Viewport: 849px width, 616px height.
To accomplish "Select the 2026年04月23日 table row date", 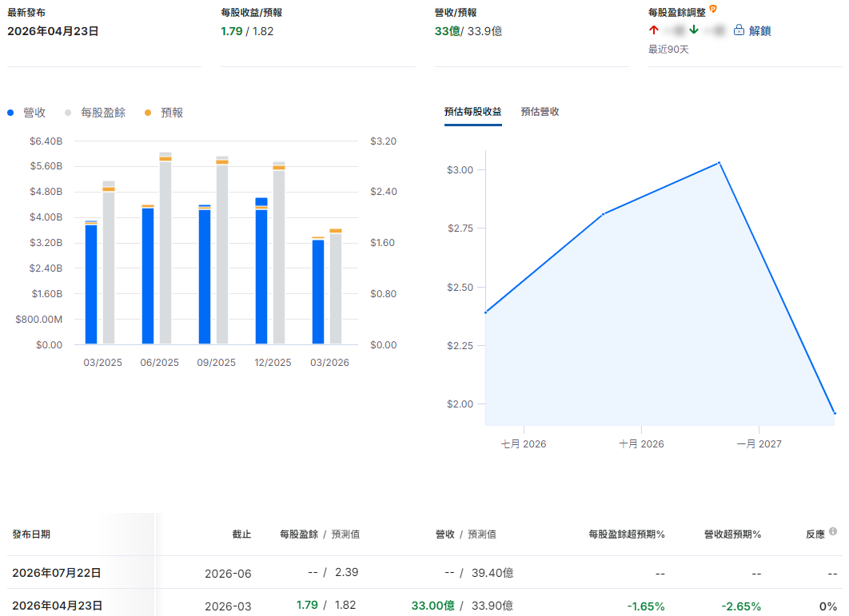I will click(x=57, y=606).
